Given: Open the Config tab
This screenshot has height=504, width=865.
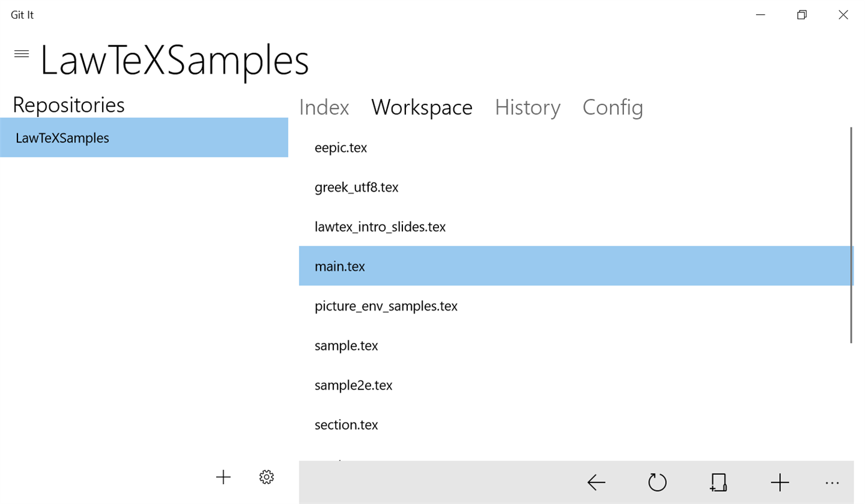Looking at the screenshot, I should (612, 108).
